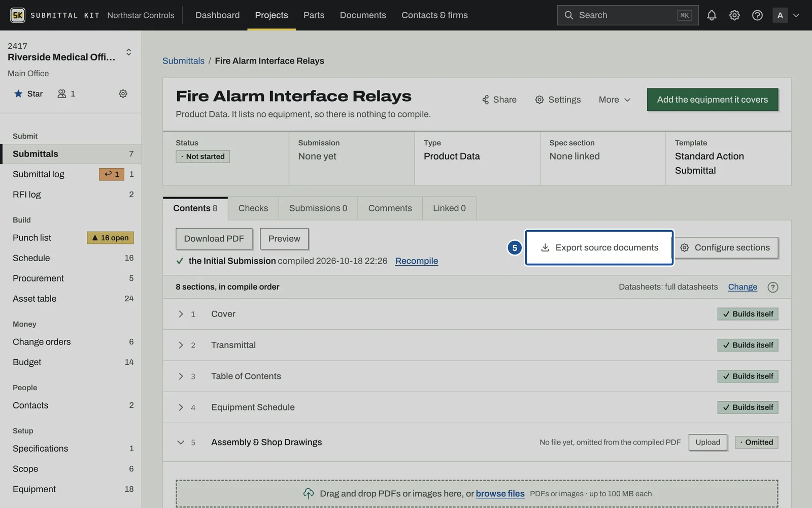The image size is (812, 508).
Task: Switch to the Checks tab
Action: click(x=253, y=208)
